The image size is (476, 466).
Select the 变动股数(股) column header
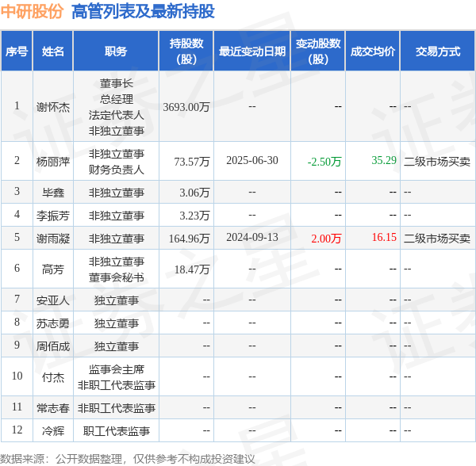(318, 52)
